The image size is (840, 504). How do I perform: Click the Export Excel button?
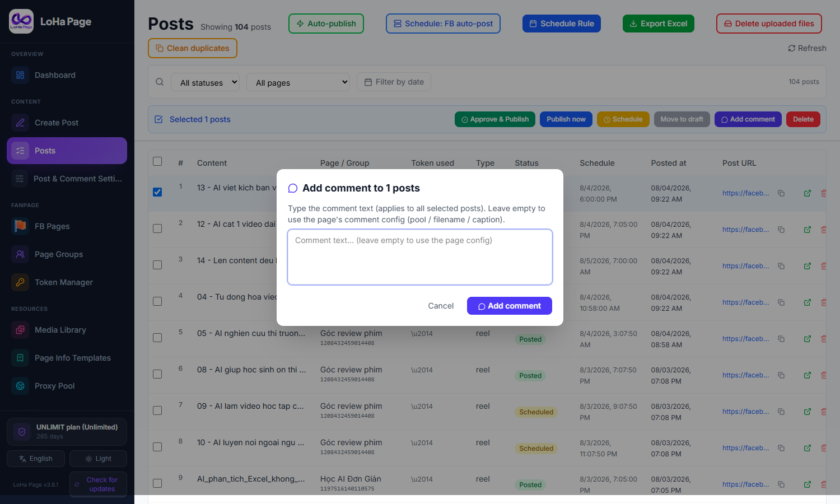coord(659,24)
